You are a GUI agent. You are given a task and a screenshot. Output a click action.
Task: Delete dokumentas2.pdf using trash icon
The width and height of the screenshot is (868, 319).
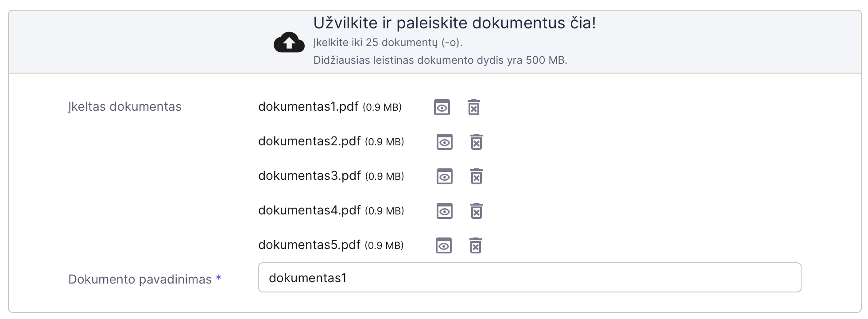point(476,142)
